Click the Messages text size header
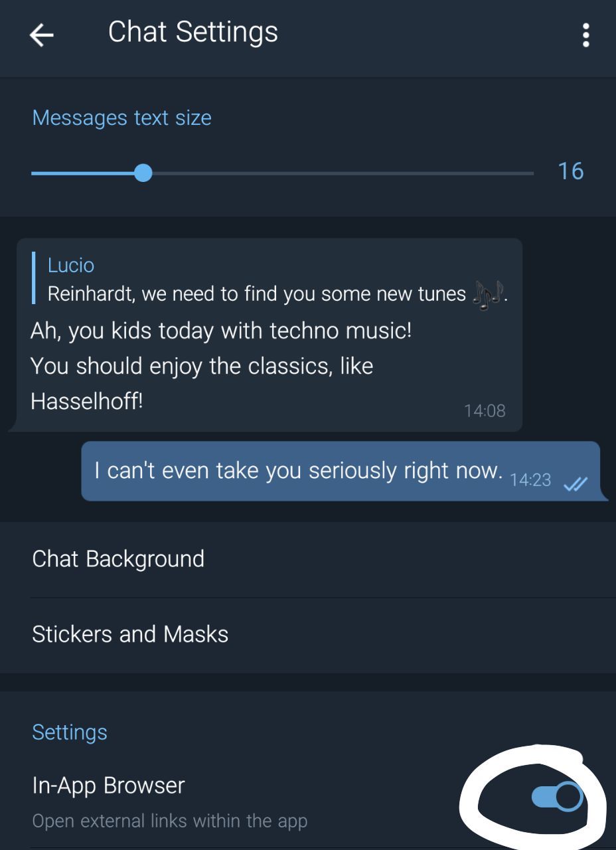 [122, 118]
